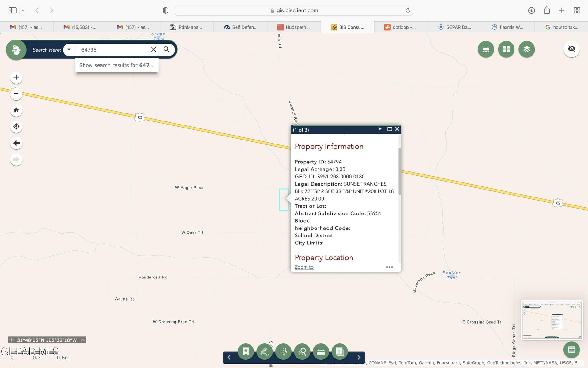Open the Measurement ruler tool
This screenshot has height=368, width=588.
tap(321, 351)
